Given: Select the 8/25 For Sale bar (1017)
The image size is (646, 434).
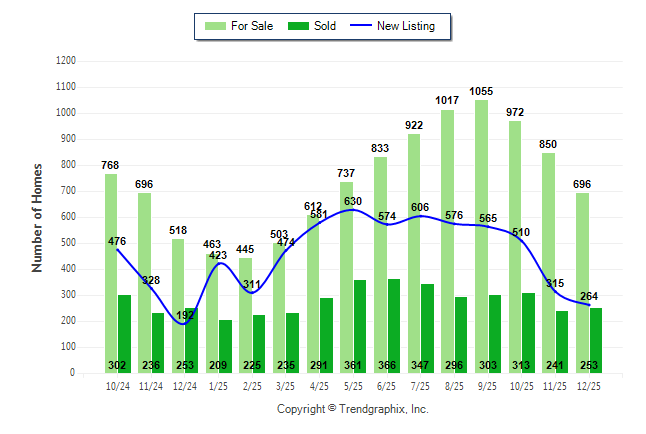Looking at the screenshot, I should (x=447, y=241).
